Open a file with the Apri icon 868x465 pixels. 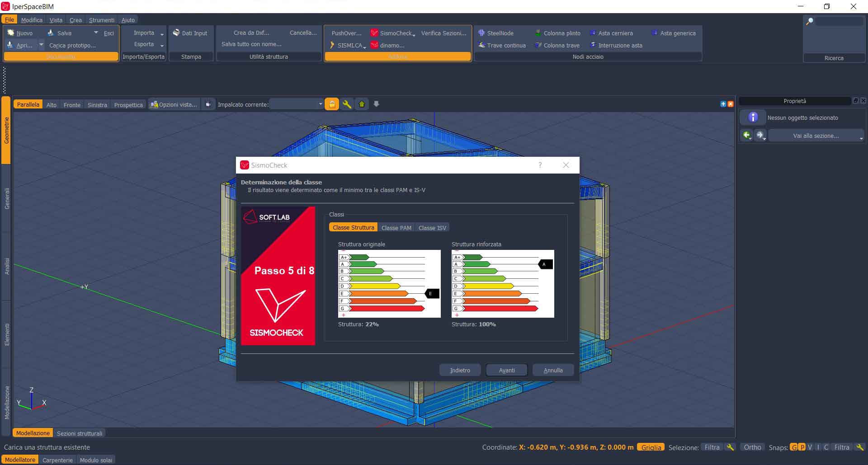[x=10, y=45]
